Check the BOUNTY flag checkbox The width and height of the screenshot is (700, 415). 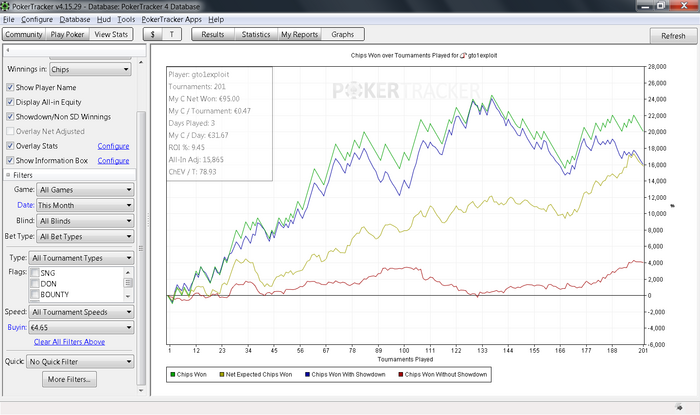(35, 294)
